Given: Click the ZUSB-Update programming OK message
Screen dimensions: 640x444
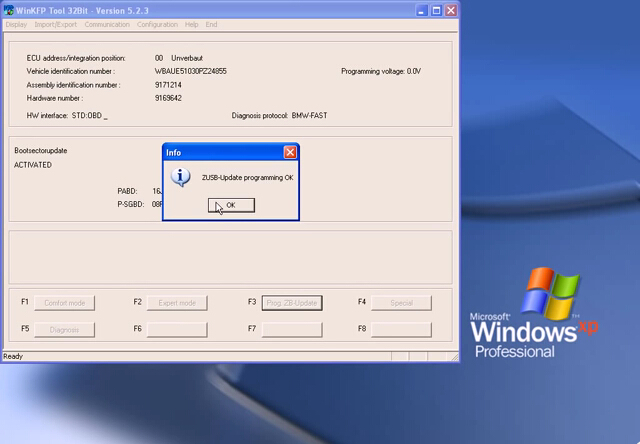Looking at the screenshot, I should tap(247, 178).
